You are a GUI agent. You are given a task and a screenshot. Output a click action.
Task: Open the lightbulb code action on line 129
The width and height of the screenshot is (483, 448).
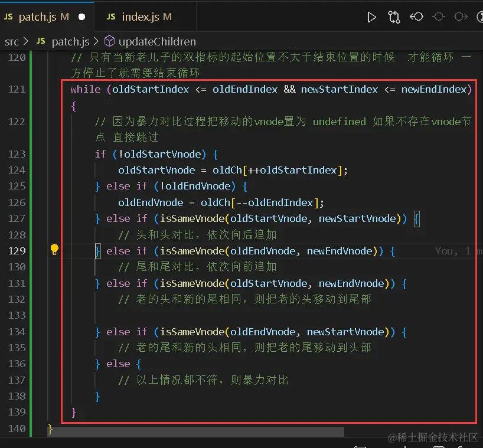coord(54,250)
